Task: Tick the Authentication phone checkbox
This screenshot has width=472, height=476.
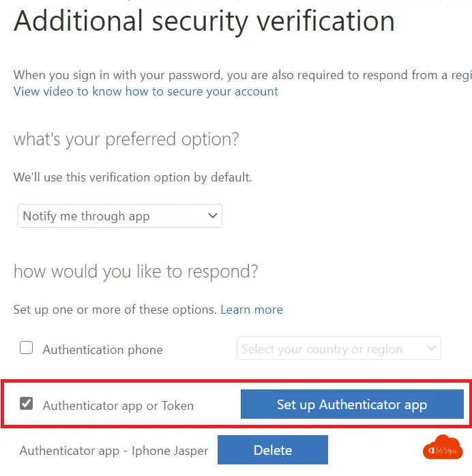Action: coord(26,348)
